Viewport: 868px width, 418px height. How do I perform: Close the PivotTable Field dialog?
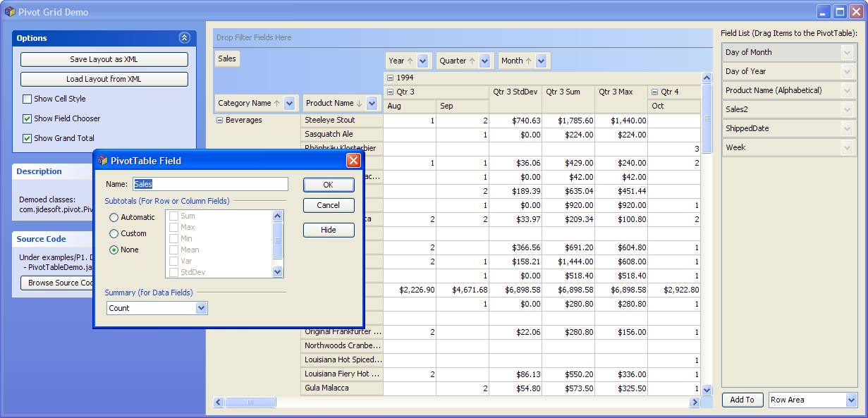[x=353, y=161]
